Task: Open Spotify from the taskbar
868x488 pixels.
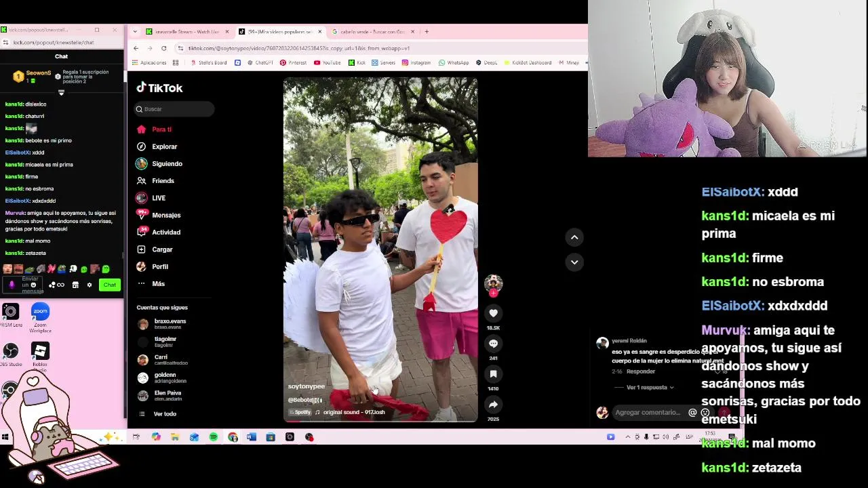Action: pos(214,437)
